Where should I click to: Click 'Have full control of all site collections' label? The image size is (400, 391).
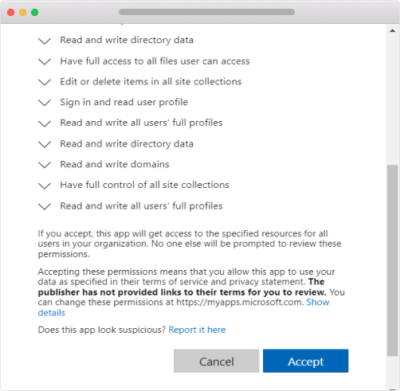[145, 185]
